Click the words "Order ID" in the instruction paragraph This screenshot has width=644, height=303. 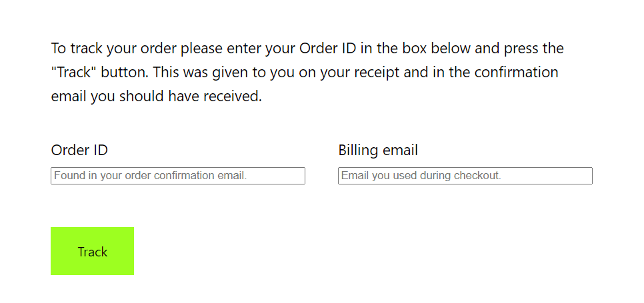click(x=328, y=49)
